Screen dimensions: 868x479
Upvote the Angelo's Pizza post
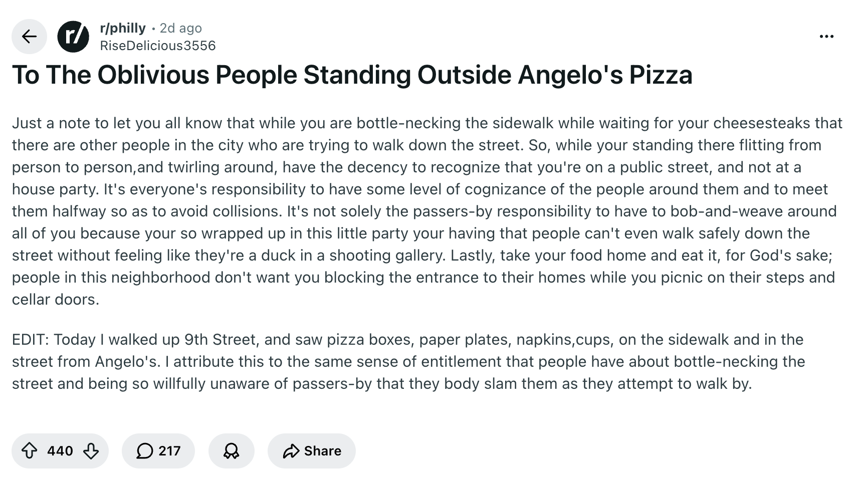30,451
